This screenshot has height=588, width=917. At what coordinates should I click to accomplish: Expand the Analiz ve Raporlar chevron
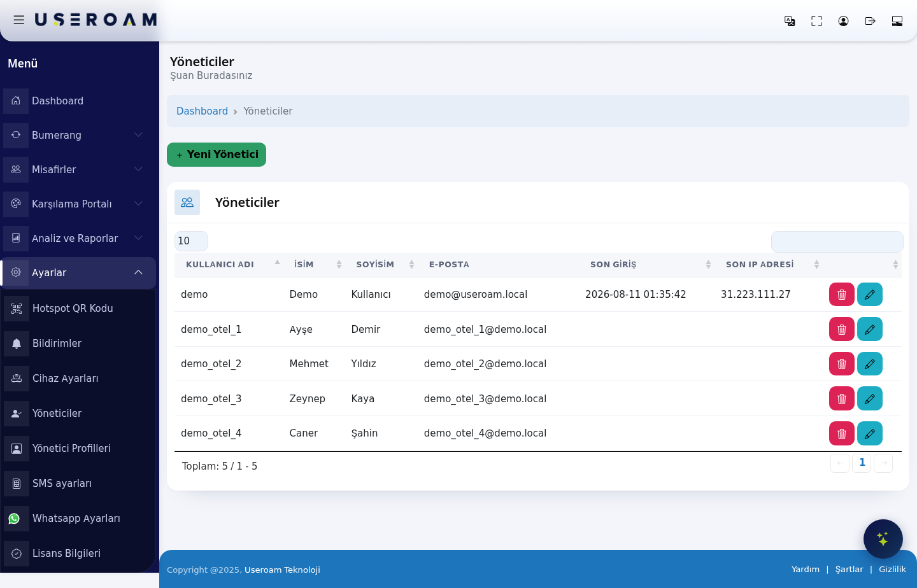tap(138, 238)
